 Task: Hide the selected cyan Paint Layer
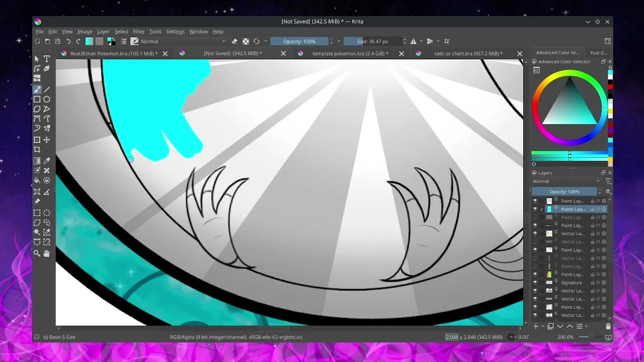(535, 209)
